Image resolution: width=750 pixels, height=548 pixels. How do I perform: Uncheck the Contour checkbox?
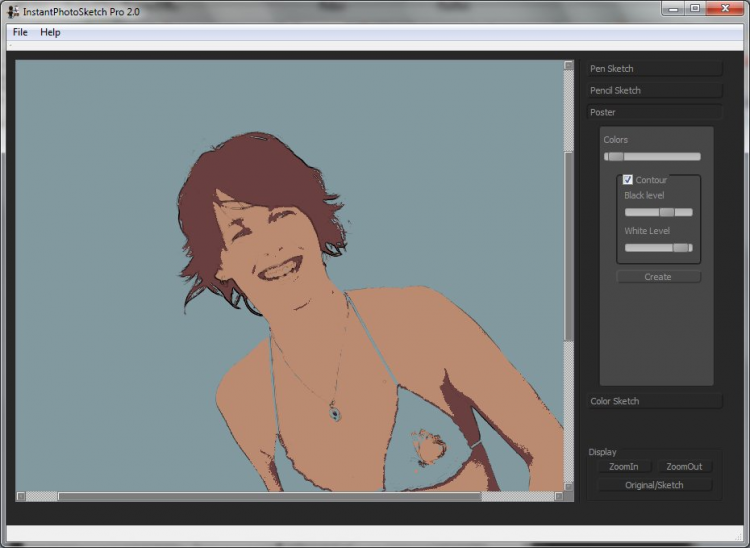coord(628,180)
